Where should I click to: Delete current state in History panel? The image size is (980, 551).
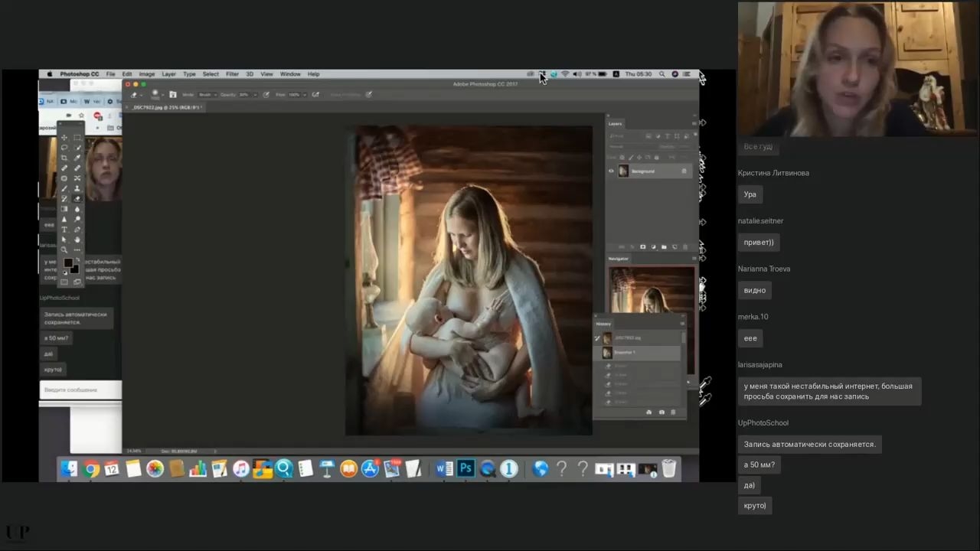pyautogui.click(x=673, y=412)
